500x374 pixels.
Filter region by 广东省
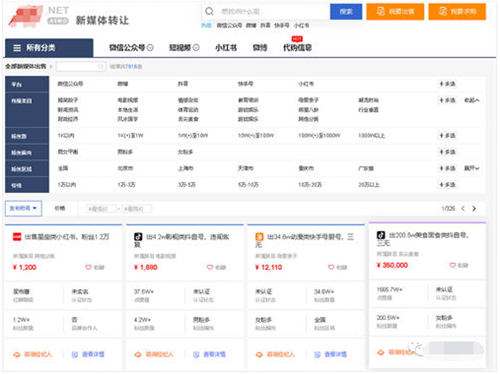coord(366,168)
